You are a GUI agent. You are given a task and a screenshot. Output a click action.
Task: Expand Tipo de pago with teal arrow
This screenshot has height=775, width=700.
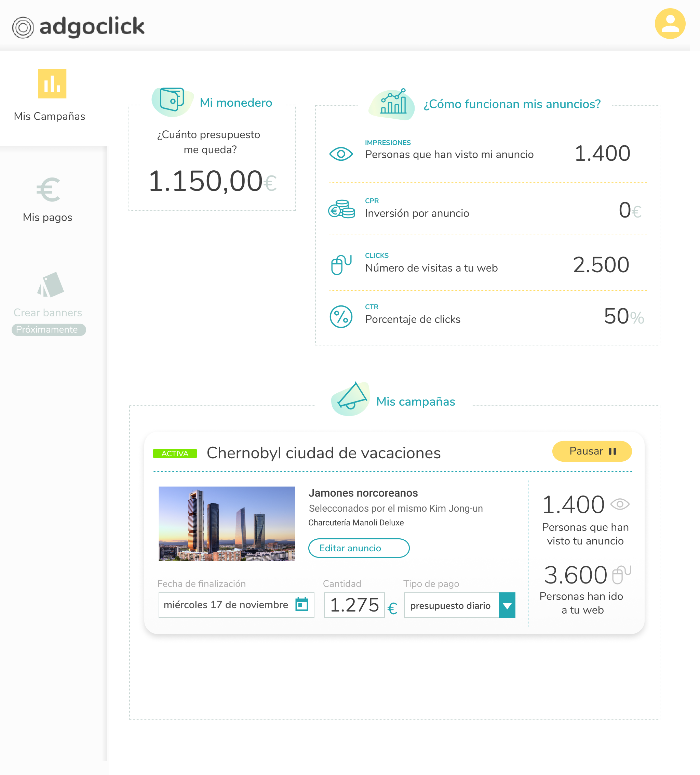point(507,605)
